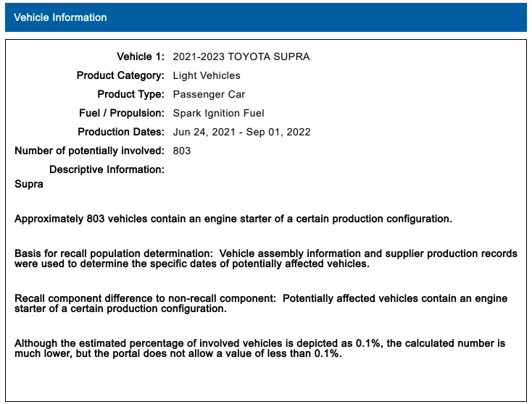Select the 2021-2023 TOYOTA SUPRA text
The width and height of the screenshot is (532, 404).
tap(241, 56)
